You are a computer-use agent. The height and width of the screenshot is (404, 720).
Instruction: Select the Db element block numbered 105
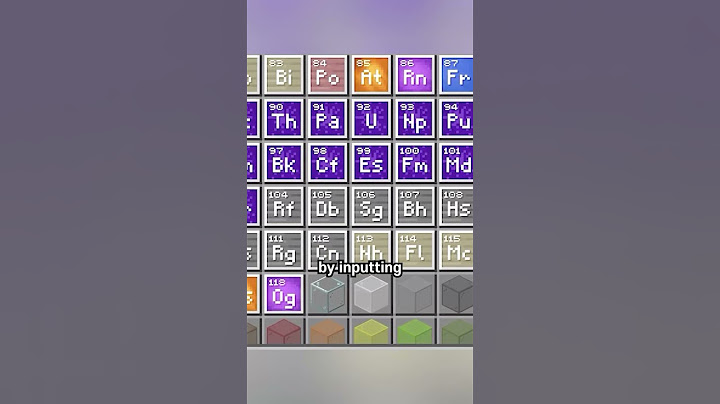coord(327,206)
